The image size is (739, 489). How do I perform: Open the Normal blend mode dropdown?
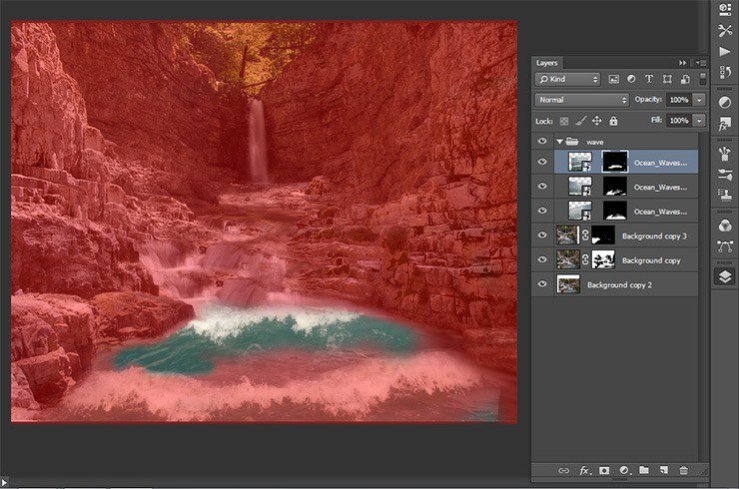[581, 100]
